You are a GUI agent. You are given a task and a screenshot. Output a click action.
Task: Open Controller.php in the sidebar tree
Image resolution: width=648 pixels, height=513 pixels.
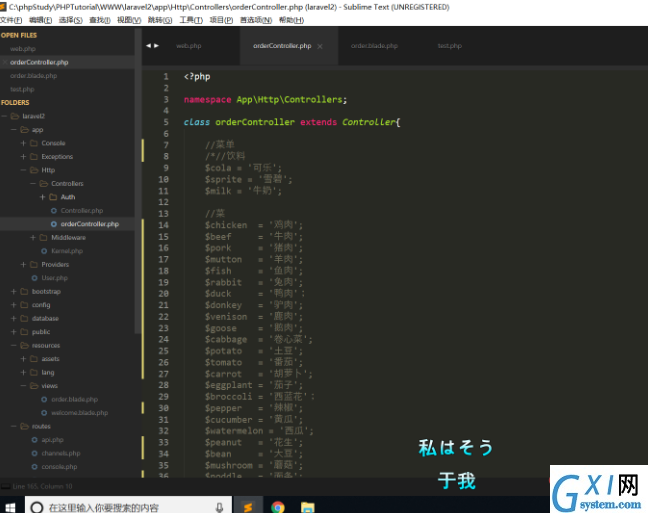[x=82, y=211]
